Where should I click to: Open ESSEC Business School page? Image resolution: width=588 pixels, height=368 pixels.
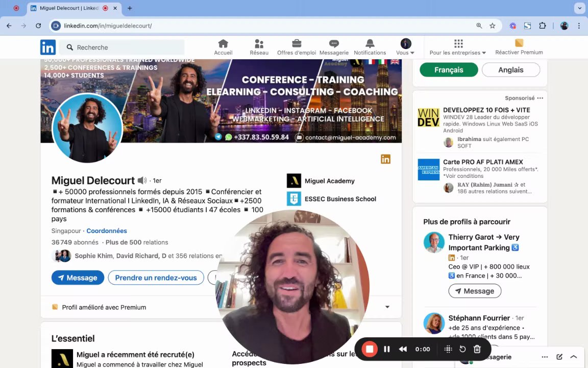click(331, 199)
